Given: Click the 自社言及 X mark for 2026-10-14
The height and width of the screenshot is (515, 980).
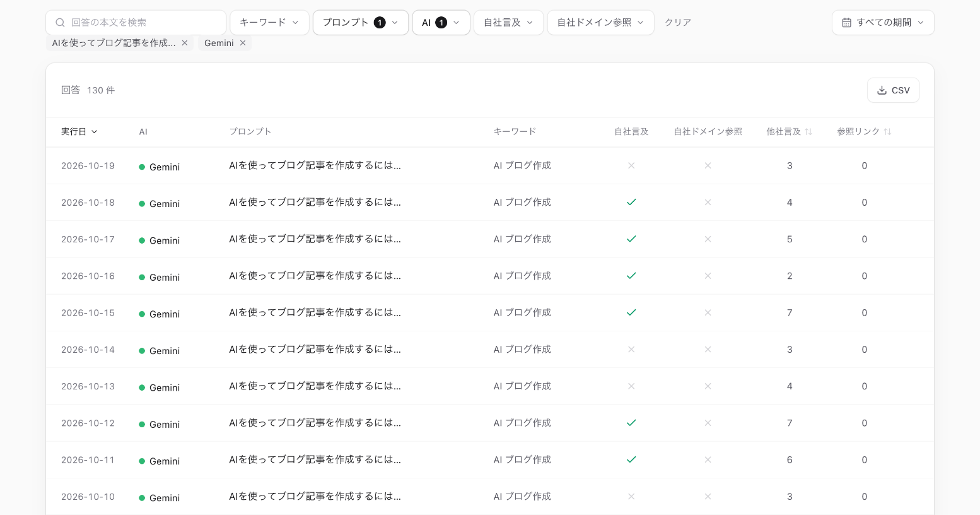Looking at the screenshot, I should click(631, 350).
